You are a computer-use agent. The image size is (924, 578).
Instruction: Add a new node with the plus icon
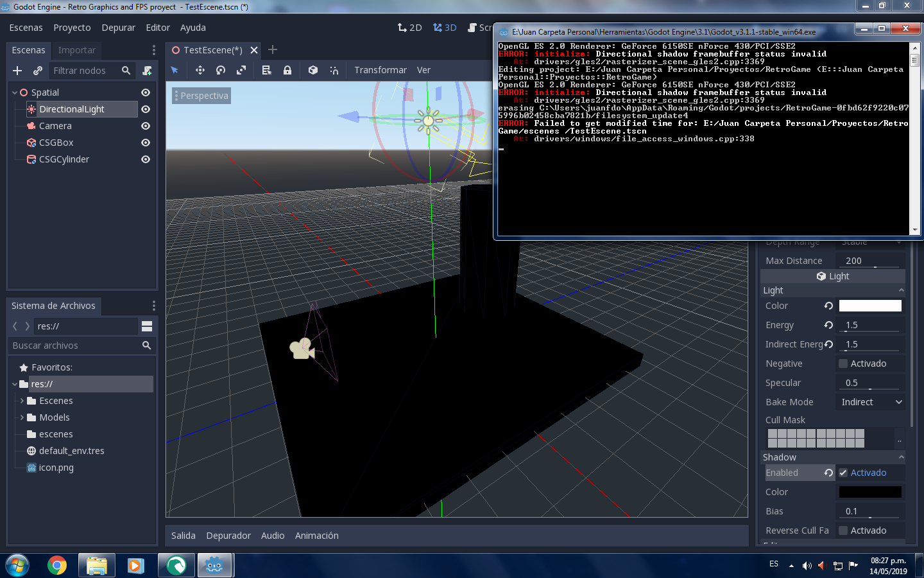point(17,71)
